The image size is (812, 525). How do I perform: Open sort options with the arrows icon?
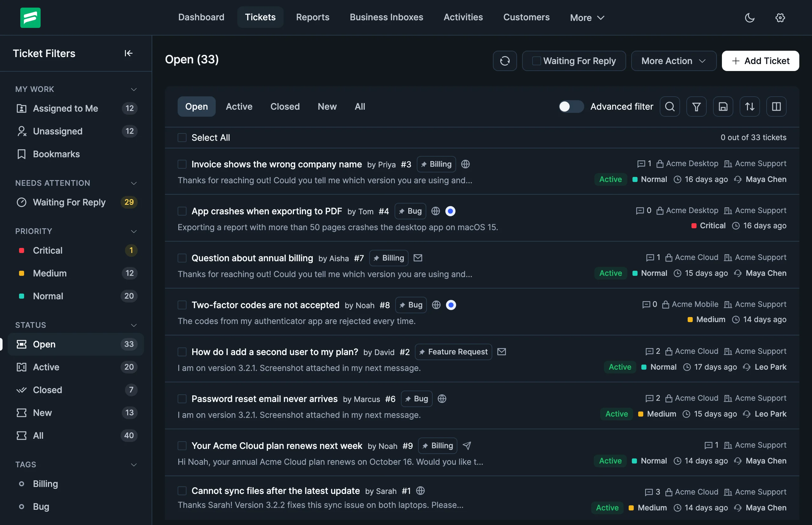point(750,107)
